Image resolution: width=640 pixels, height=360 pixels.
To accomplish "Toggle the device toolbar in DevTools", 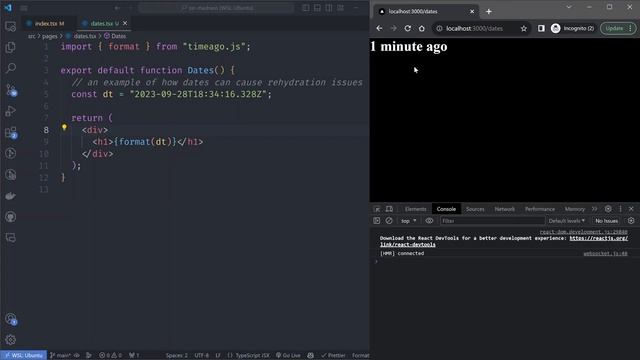I will coord(389,209).
